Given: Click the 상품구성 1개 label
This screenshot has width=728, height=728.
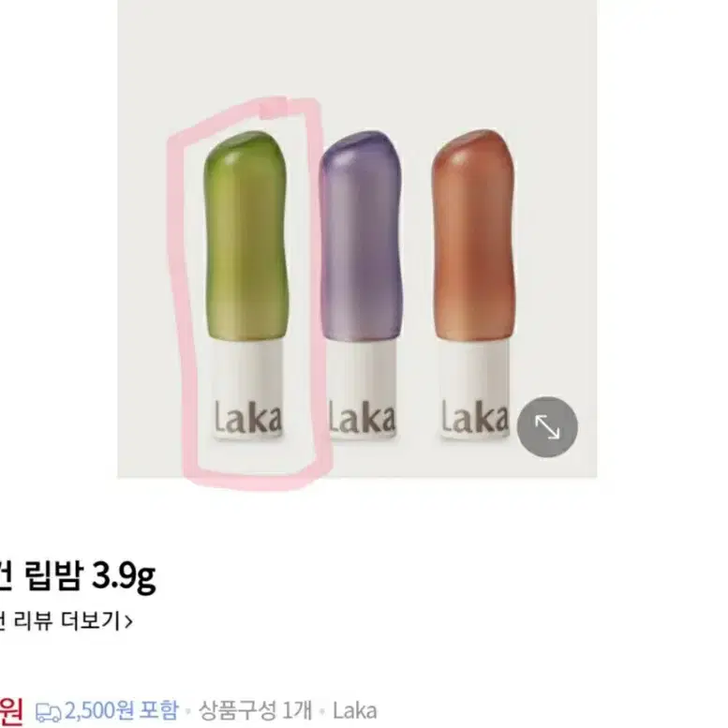Looking at the screenshot, I should point(256,710).
